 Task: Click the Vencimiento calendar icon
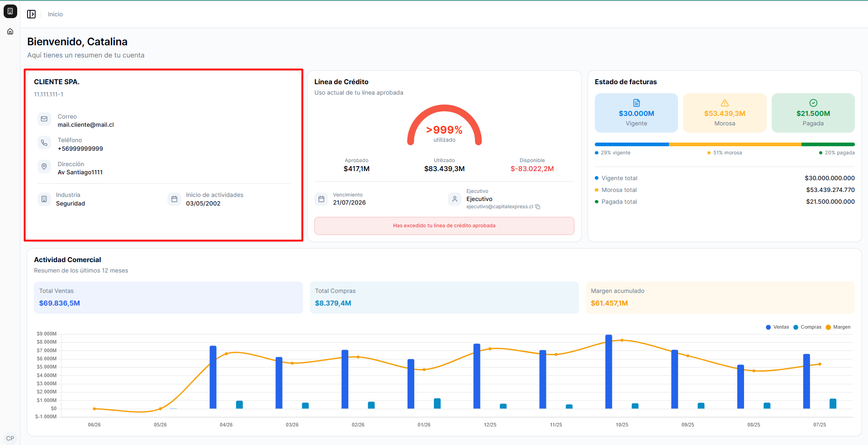coord(321,199)
